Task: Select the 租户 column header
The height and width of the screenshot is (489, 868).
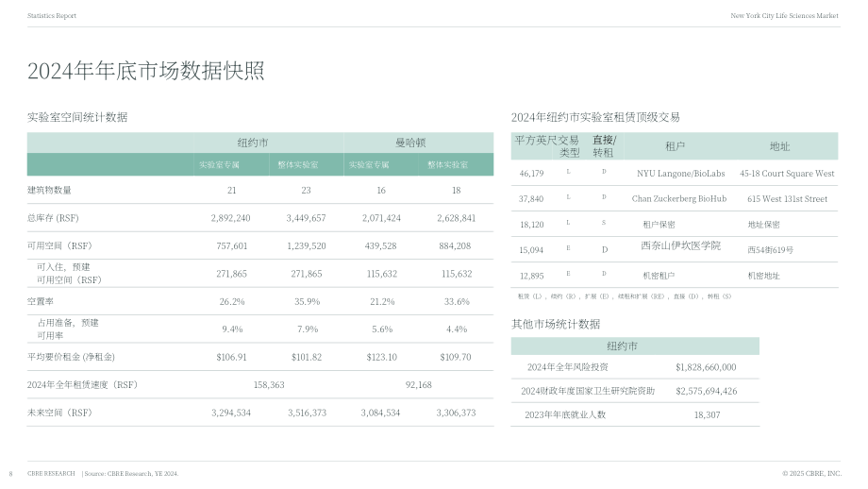Action: (675, 146)
